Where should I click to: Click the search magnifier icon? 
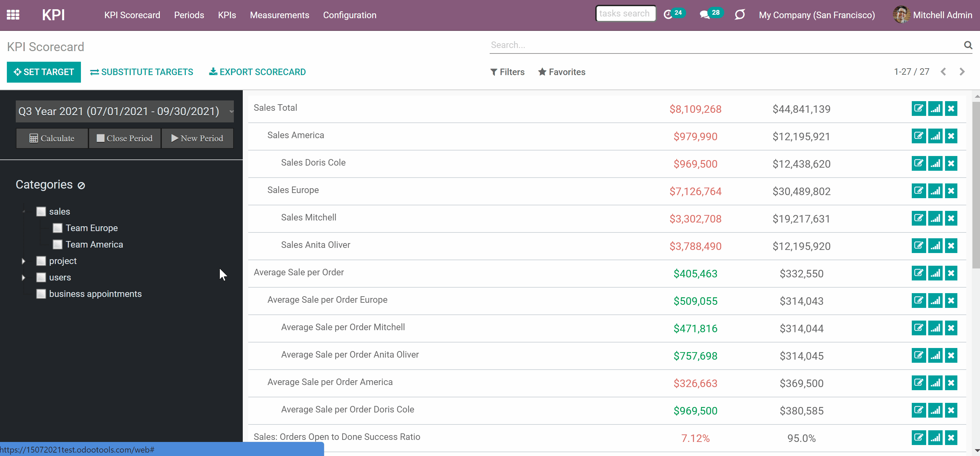point(968,45)
